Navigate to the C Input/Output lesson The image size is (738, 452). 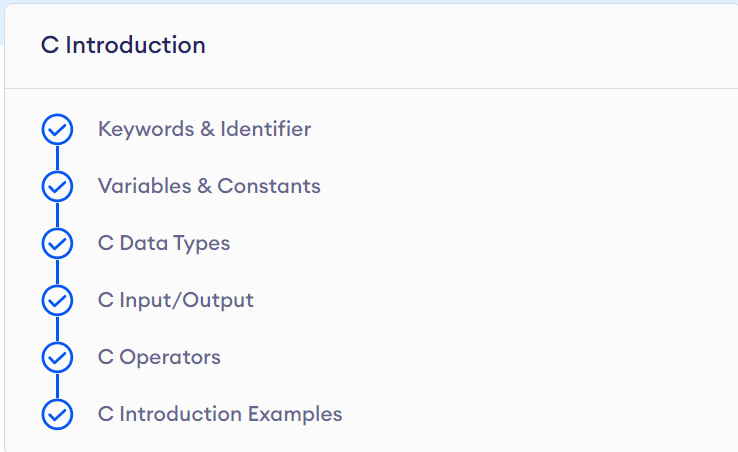(x=176, y=300)
